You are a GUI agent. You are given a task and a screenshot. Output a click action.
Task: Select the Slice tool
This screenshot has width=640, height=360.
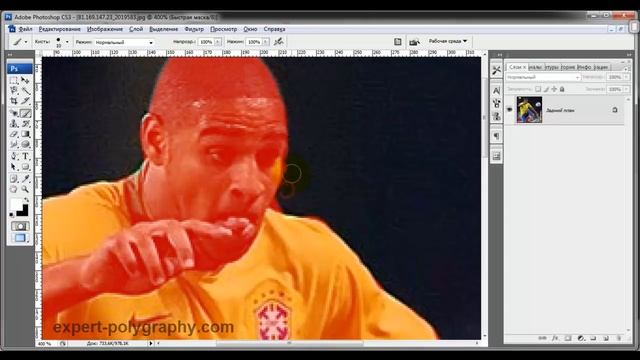(x=25, y=100)
